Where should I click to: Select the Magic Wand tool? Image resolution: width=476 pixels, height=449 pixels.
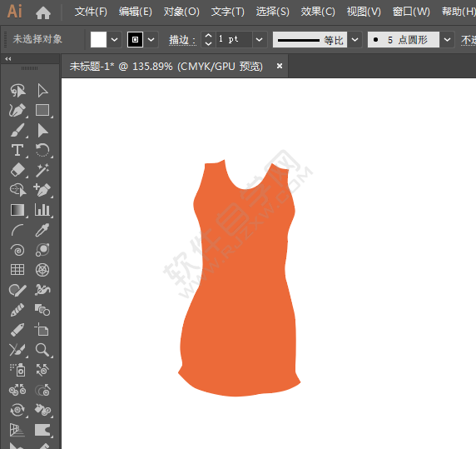point(42,170)
